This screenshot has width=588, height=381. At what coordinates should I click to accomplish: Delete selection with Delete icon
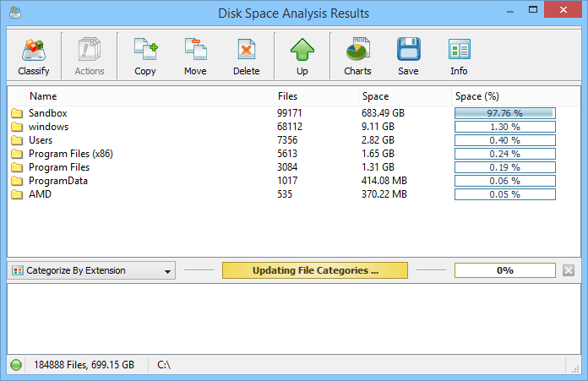[x=247, y=57]
